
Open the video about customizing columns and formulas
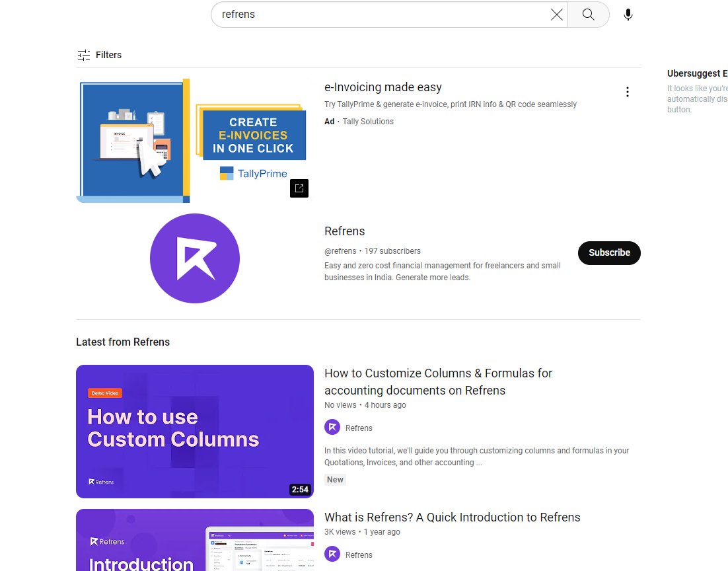click(438, 381)
